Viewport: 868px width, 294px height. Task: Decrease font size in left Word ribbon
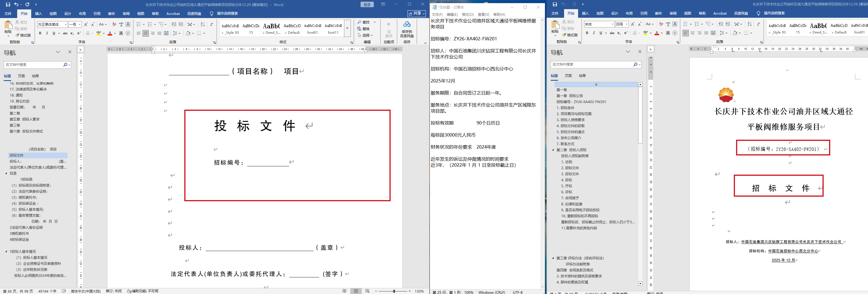[93, 24]
